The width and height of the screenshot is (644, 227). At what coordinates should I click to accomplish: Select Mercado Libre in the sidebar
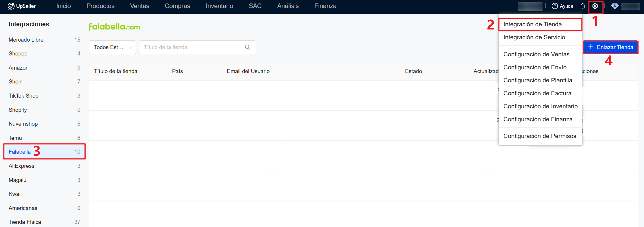click(x=26, y=40)
